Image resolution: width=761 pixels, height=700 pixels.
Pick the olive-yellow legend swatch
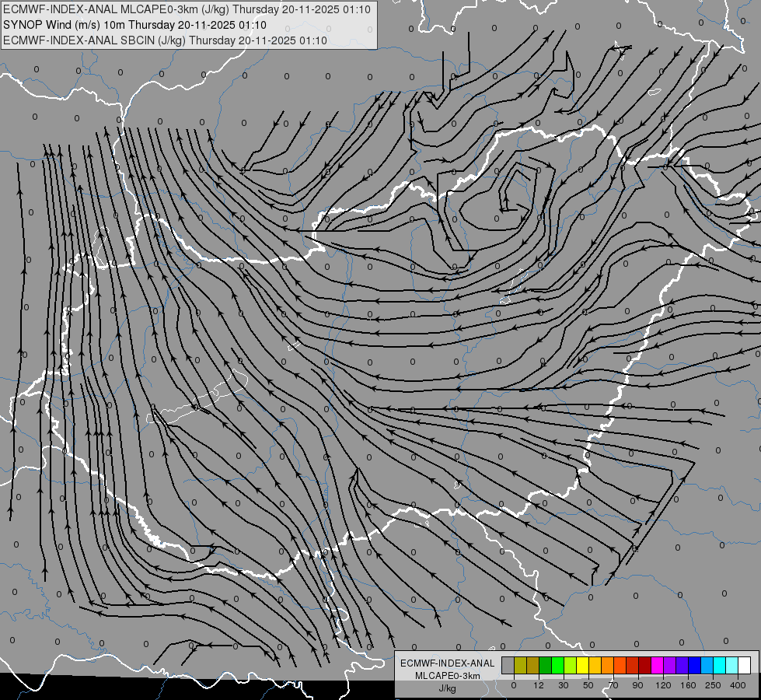click(x=521, y=665)
